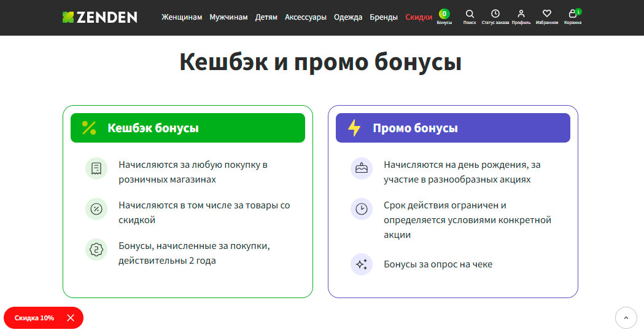644x335 pixels.
Task: Click the badge icon beside 2 года text
Action: (x=96, y=250)
